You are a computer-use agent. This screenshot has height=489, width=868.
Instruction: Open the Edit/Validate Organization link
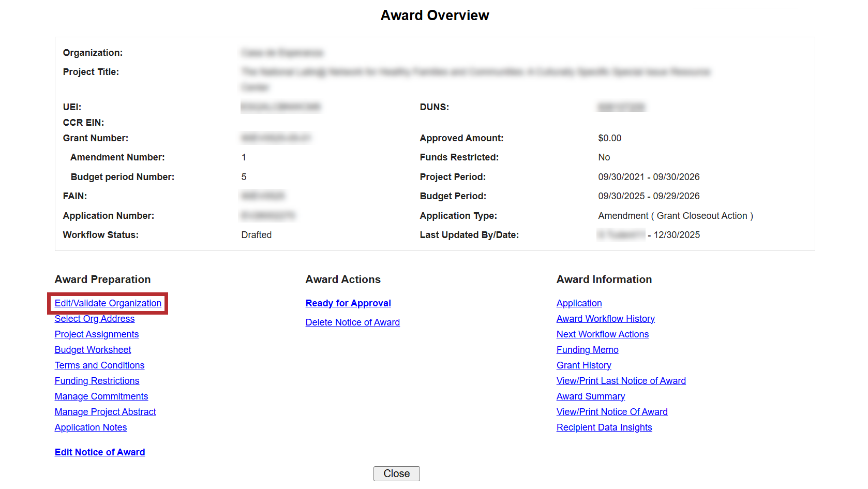click(108, 303)
